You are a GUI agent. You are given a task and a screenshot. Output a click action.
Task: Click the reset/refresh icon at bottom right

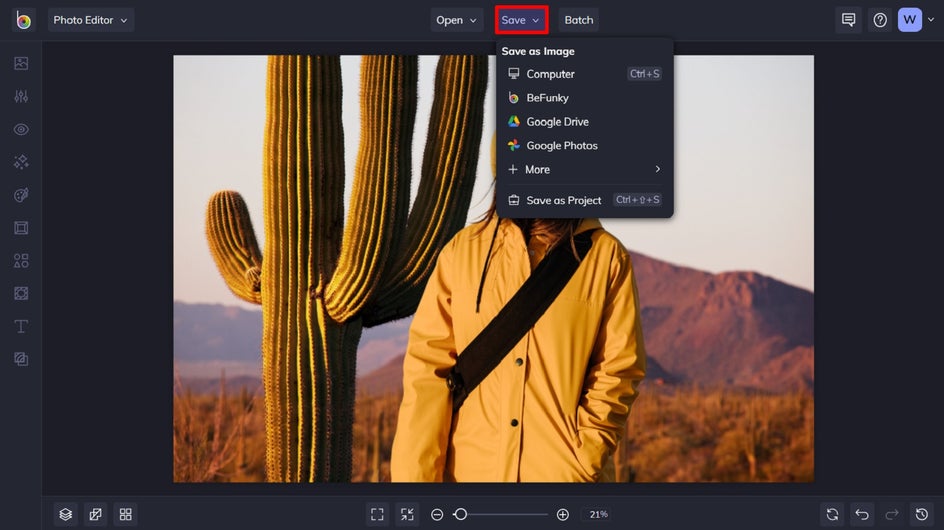click(832, 514)
